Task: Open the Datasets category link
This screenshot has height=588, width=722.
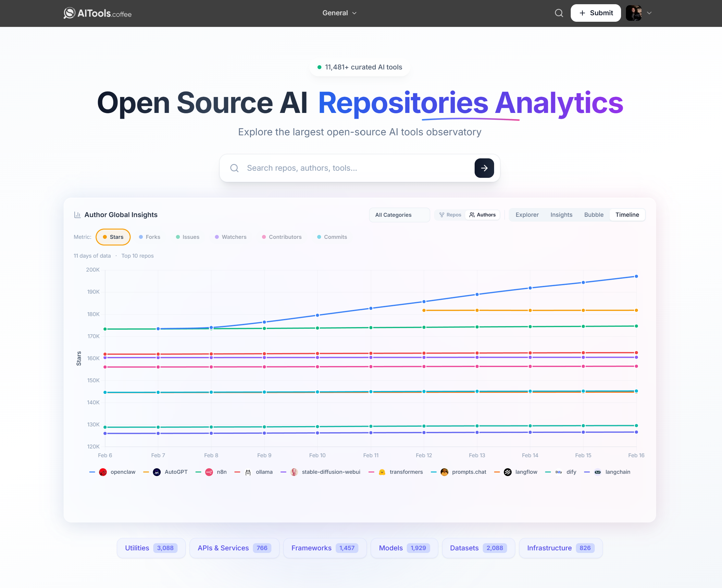Action: [x=478, y=548]
